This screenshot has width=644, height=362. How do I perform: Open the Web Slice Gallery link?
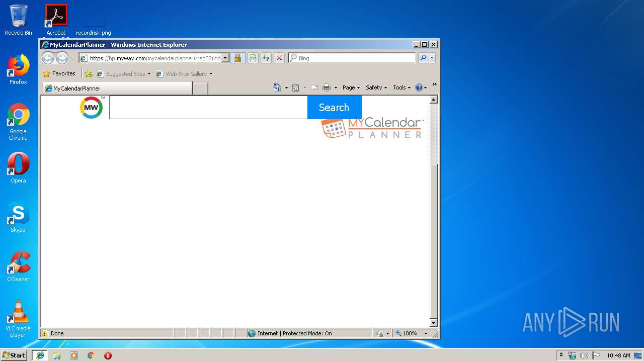point(182,74)
